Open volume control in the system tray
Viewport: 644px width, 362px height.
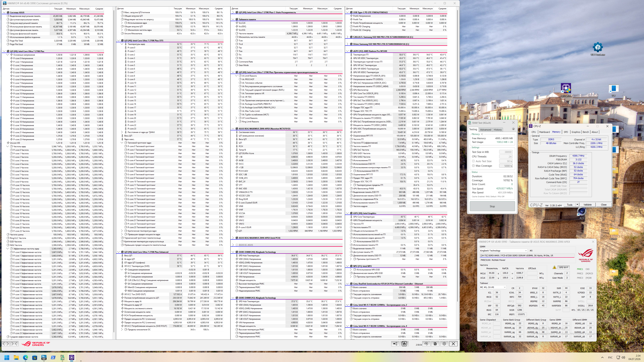click(623, 357)
